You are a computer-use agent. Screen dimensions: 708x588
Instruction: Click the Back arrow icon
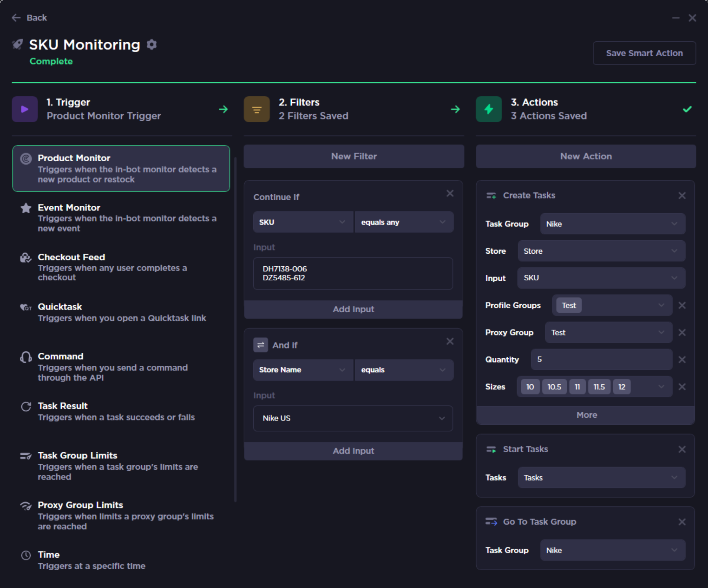[16, 18]
